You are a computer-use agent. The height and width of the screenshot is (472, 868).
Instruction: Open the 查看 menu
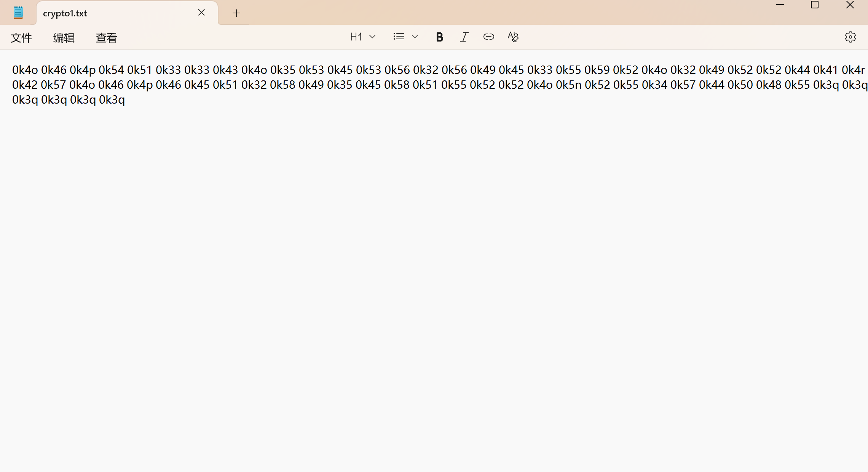point(106,38)
